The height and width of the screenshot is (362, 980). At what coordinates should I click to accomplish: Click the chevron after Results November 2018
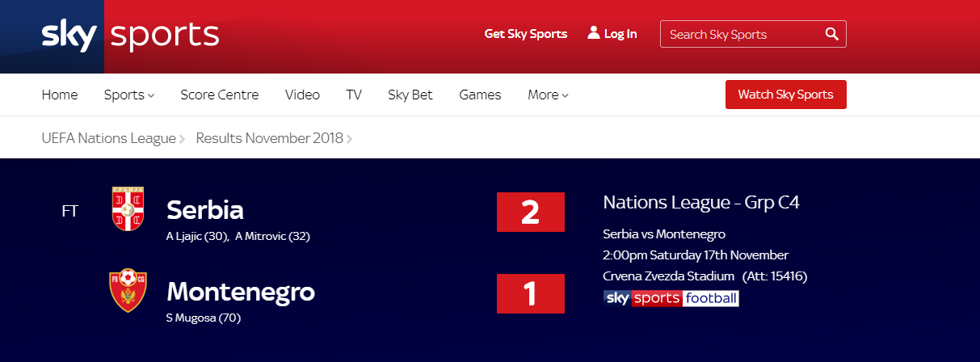[349, 139]
